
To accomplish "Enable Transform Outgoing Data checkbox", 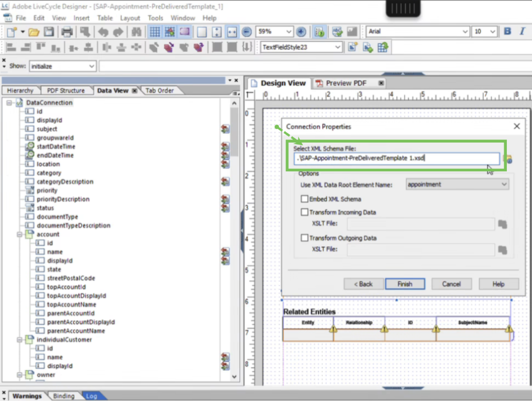I will (304, 238).
